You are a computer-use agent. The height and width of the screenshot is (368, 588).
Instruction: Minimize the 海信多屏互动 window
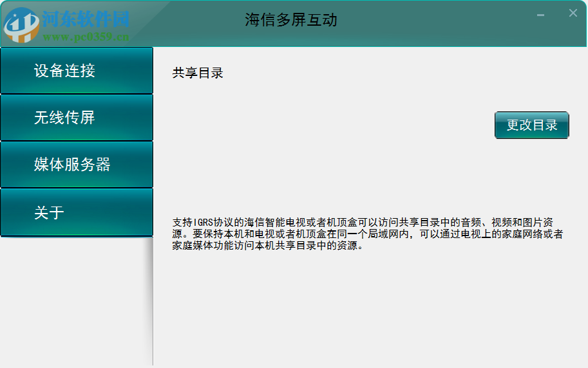(540, 15)
